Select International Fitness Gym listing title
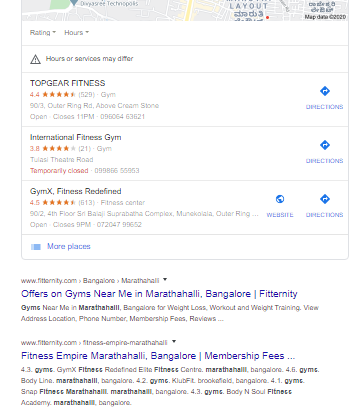 76,137
